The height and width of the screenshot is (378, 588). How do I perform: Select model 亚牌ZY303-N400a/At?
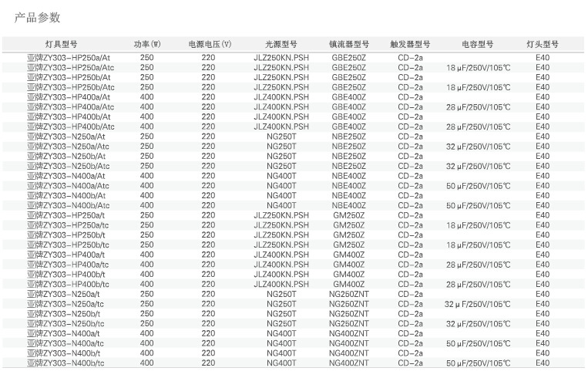tap(66, 176)
